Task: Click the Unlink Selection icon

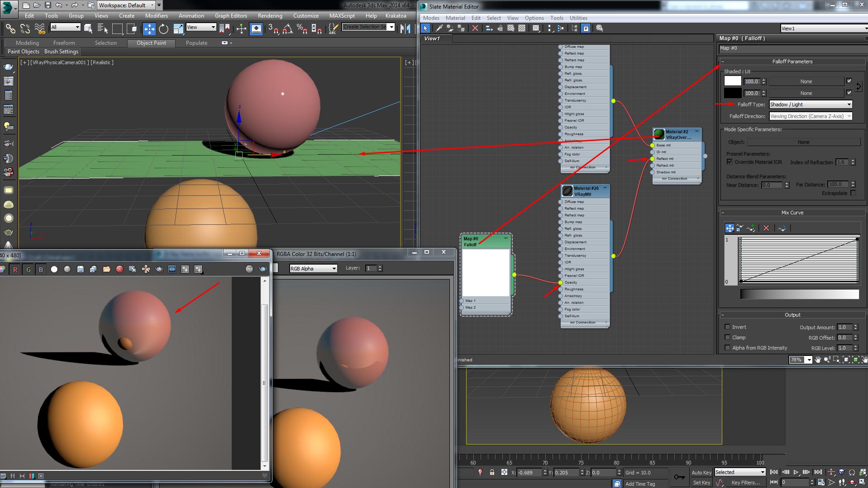Action: 25,29
